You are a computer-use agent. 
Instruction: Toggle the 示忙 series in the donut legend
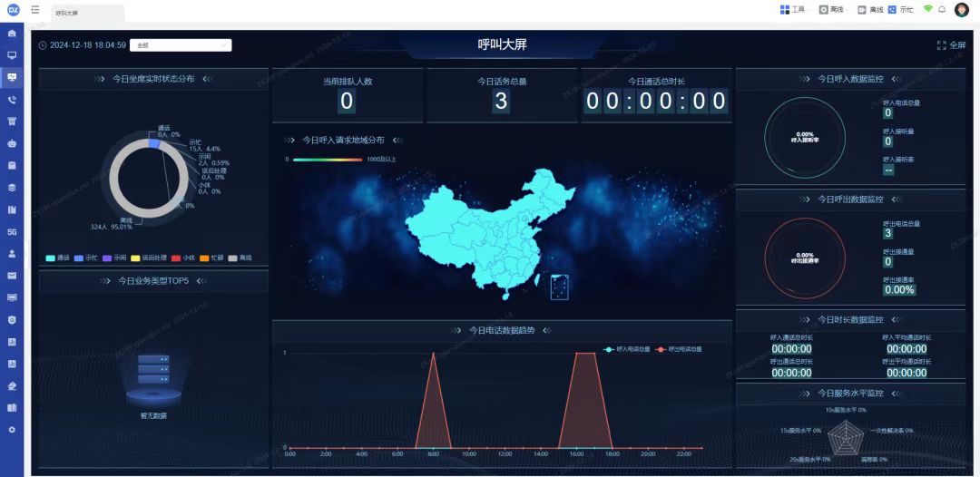(x=86, y=258)
